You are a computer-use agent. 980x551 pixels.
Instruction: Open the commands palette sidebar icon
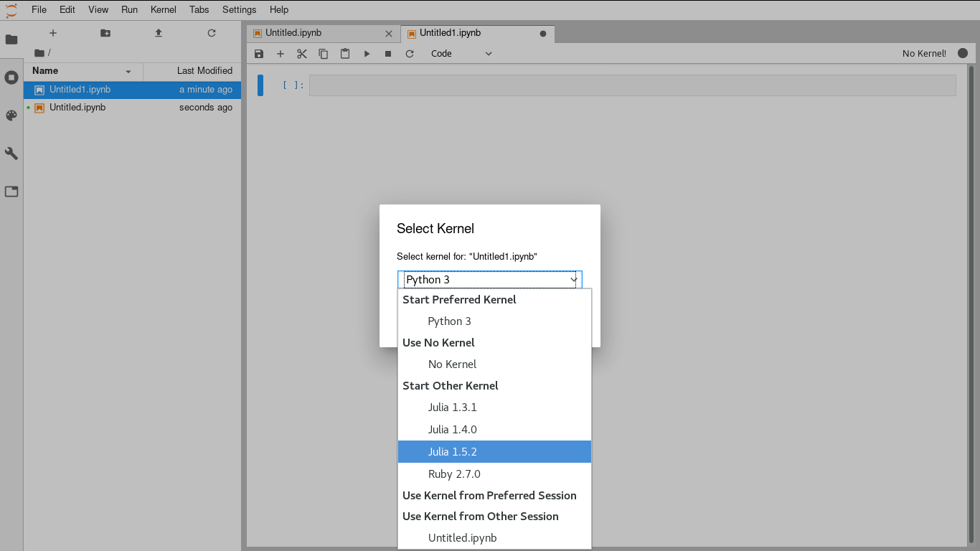(x=11, y=116)
